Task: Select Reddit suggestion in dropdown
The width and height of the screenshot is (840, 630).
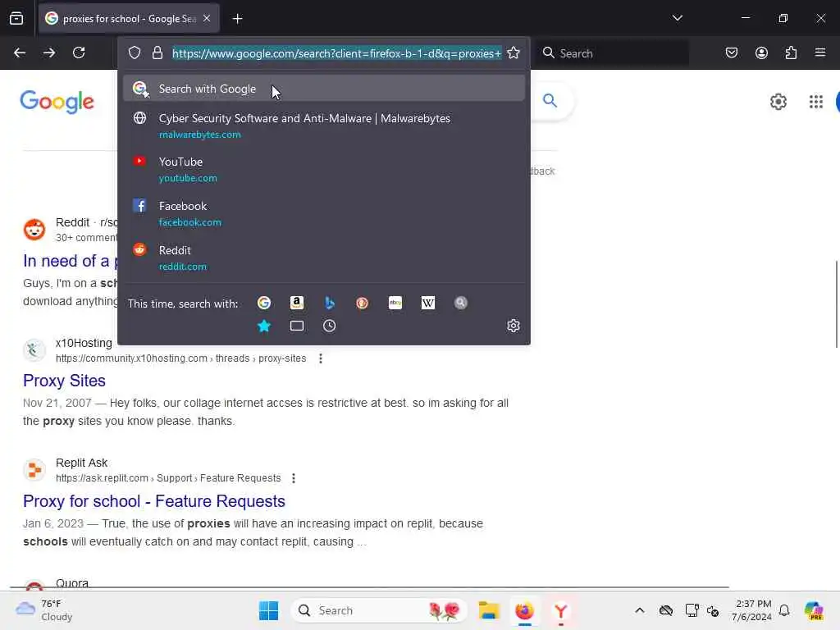Action: (323, 258)
